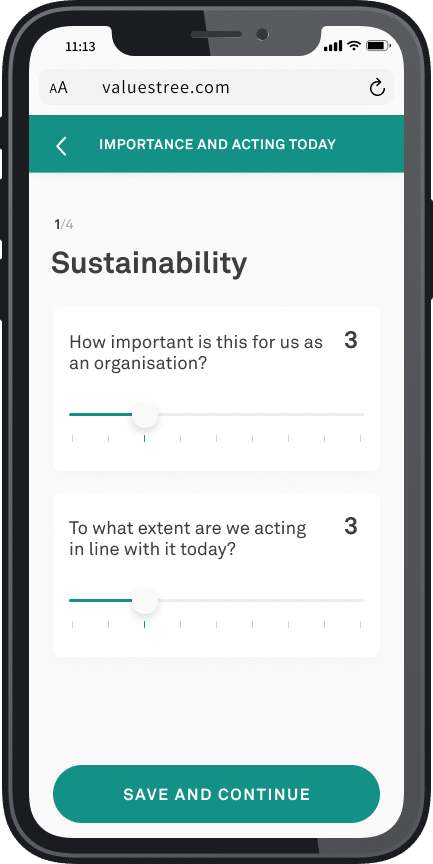Tap the Wi-Fi status icon
Screen dimensions: 433x864
353,46
